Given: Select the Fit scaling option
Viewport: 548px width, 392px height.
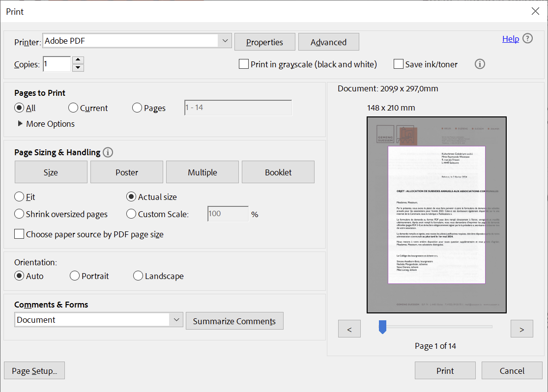Looking at the screenshot, I should click(18, 196).
